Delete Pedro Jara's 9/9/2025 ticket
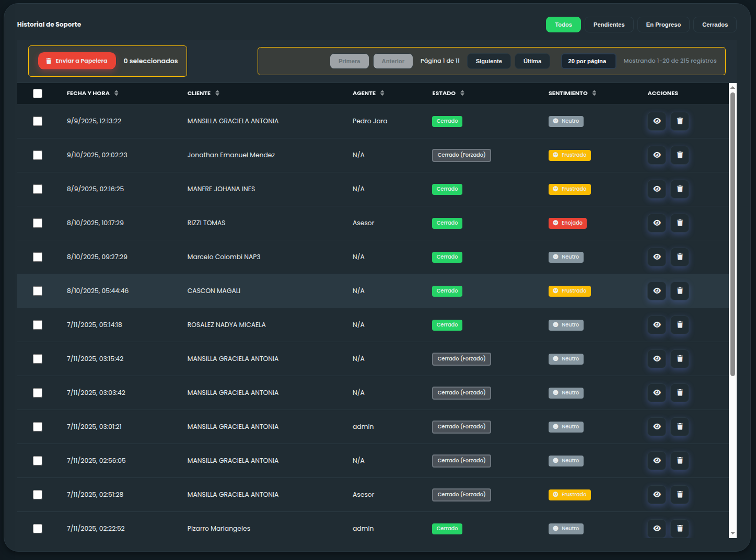Image resolution: width=756 pixels, height=560 pixels. coord(680,121)
